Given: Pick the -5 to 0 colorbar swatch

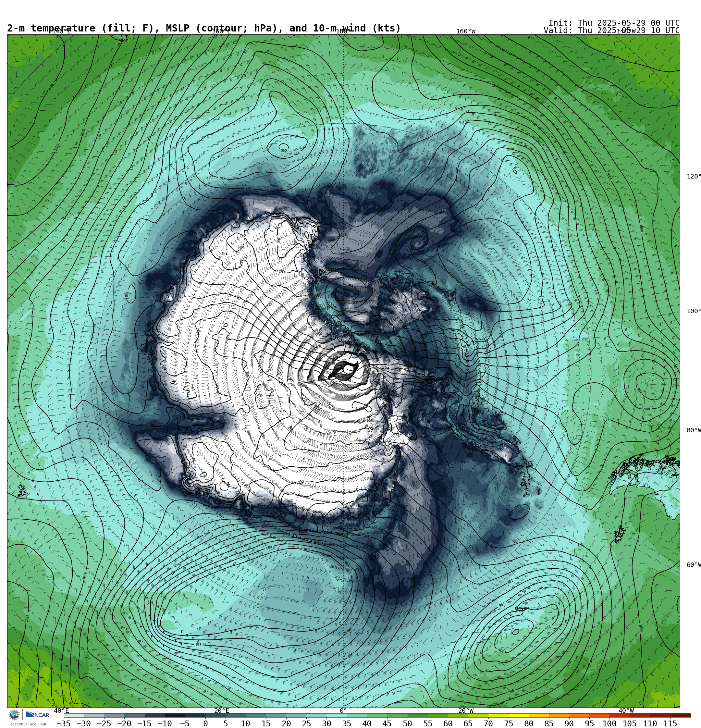Looking at the screenshot, I should [195, 715].
